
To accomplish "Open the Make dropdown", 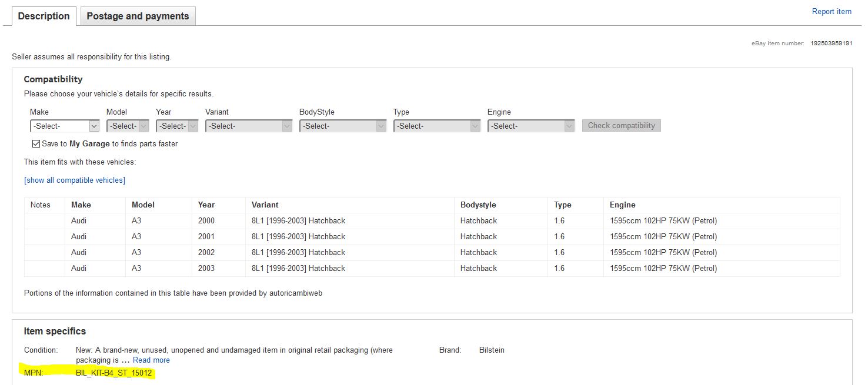I will click(x=65, y=126).
